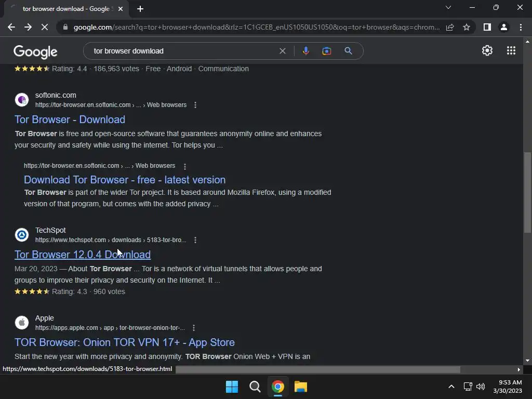The height and width of the screenshot is (399, 532).
Task: Select the tor browser download tab
Action: pyautogui.click(x=66, y=9)
